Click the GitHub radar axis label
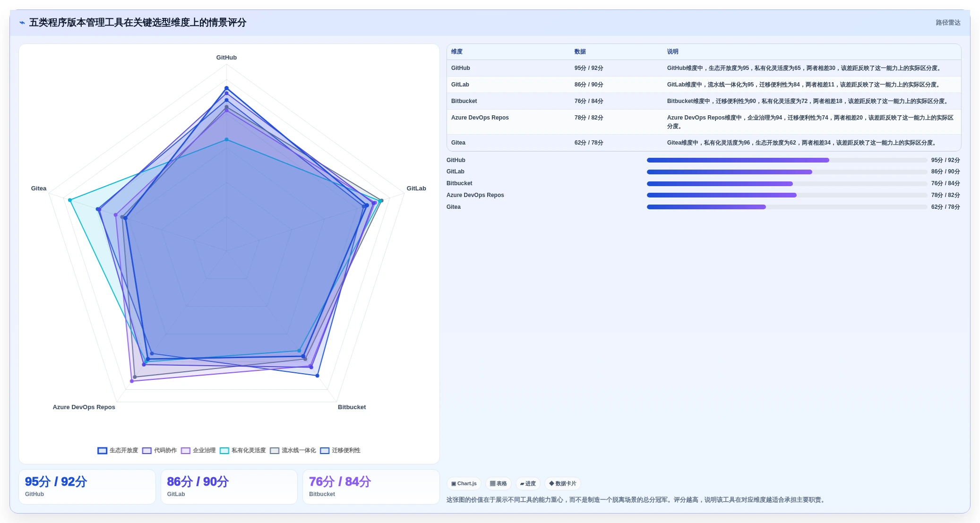This screenshot has height=523, width=980. pos(226,58)
